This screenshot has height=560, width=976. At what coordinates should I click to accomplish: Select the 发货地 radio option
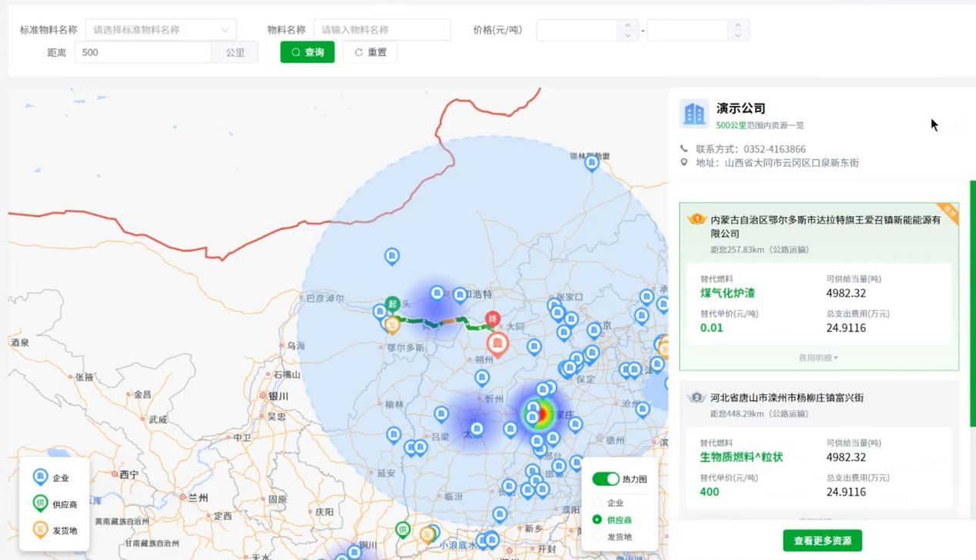(x=597, y=537)
